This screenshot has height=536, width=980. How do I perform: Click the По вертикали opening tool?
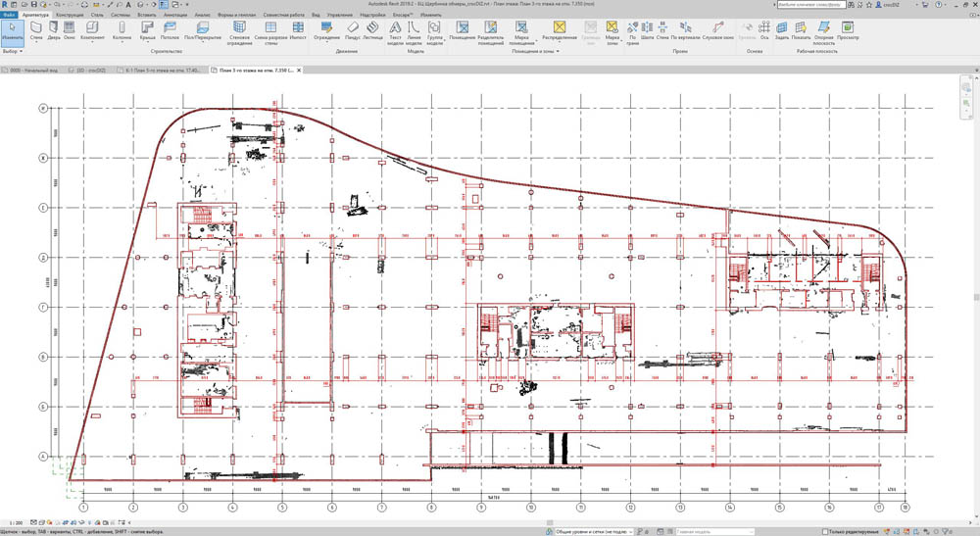pyautogui.click(x=686, y=31)
